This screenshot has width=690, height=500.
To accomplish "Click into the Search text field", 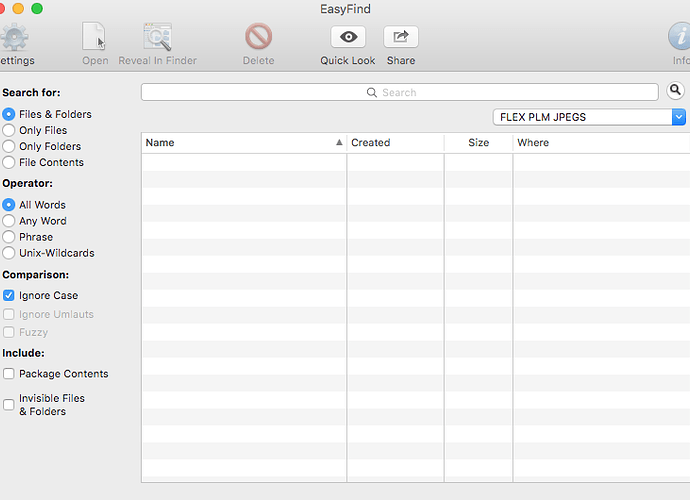I will (x=400, y=92).
